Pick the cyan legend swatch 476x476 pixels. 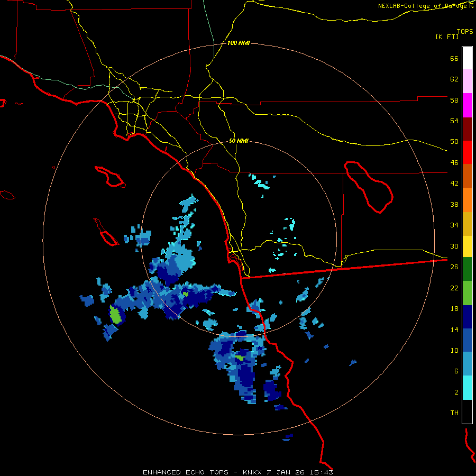point(467,388)
